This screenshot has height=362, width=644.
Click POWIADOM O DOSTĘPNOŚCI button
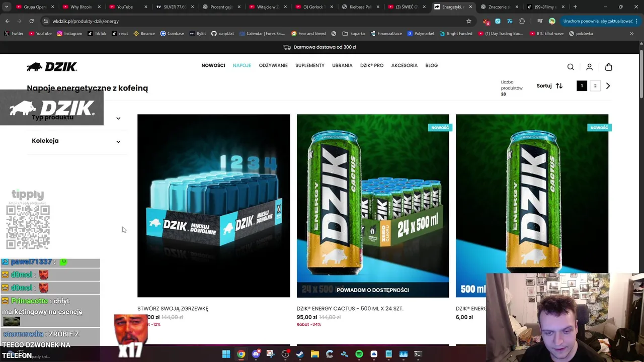pyautogui.click(x=373, y=290)
